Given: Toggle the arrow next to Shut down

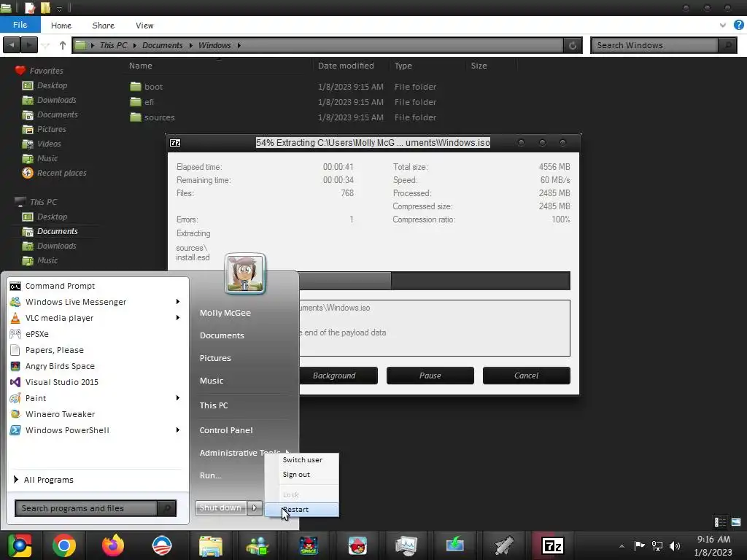Looking at the screenshot, I should pos(255,507).
